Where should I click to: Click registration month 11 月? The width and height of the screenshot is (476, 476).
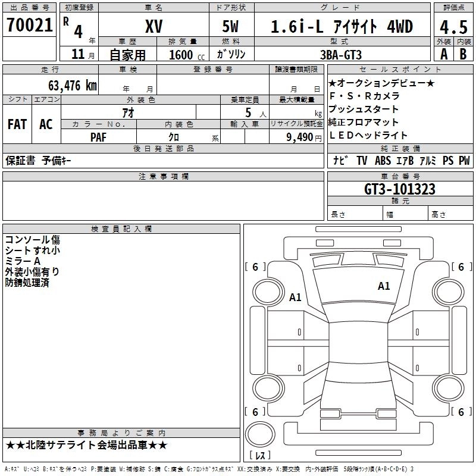[x=83, y=54]
